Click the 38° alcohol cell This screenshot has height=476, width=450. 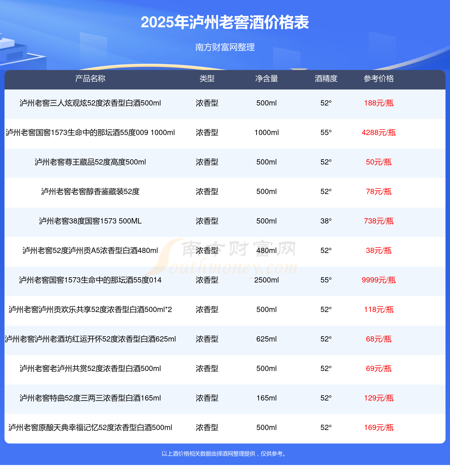tap(326, 221)
